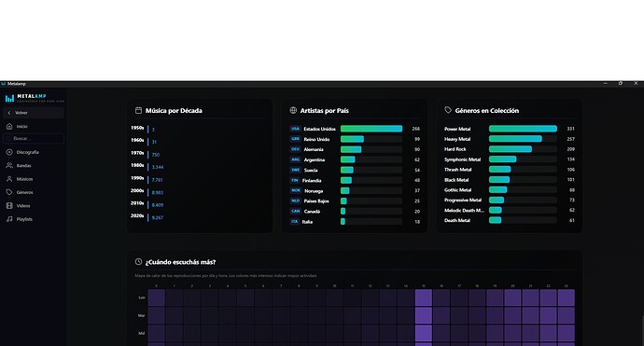Click the globe icon next to Artistas por País

pos(293,110)
